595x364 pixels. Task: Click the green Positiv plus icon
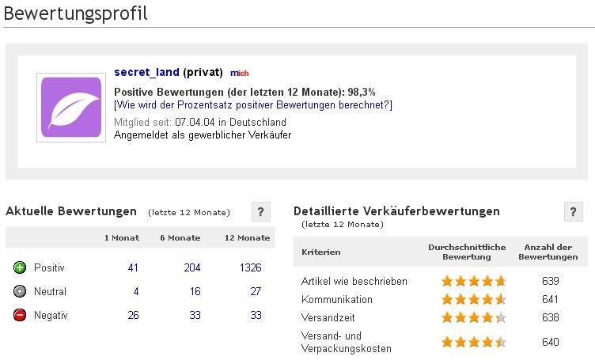21,268
